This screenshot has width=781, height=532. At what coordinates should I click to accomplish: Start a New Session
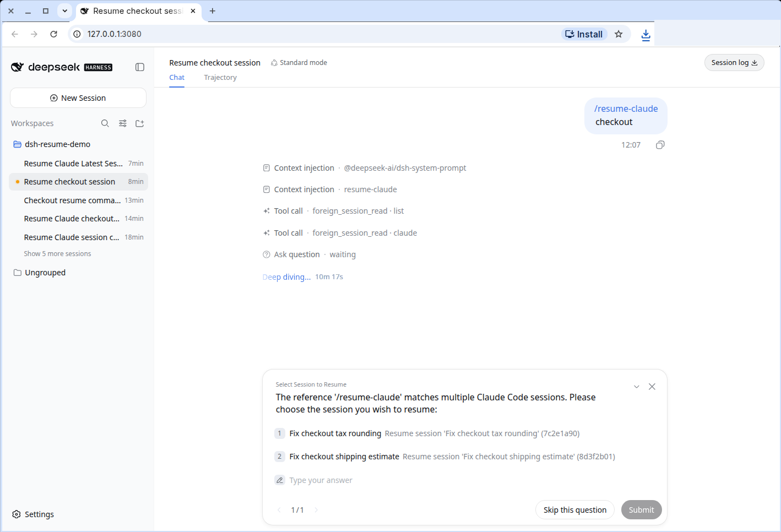[78, 98]
